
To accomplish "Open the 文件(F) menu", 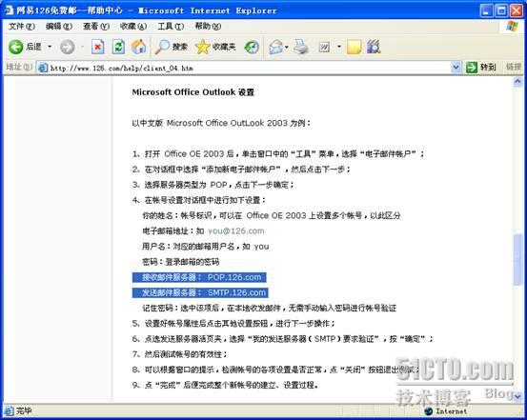I will (x=22, y=27).
